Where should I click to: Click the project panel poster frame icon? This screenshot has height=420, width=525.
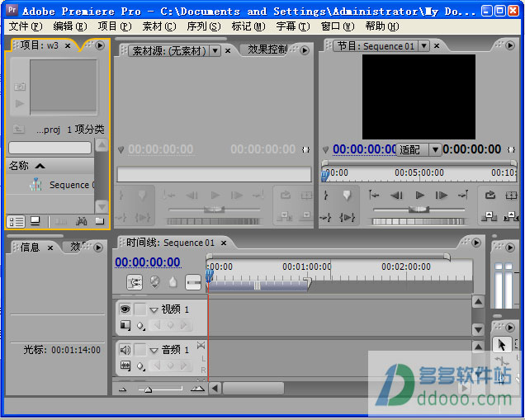(x=20, y=87)
